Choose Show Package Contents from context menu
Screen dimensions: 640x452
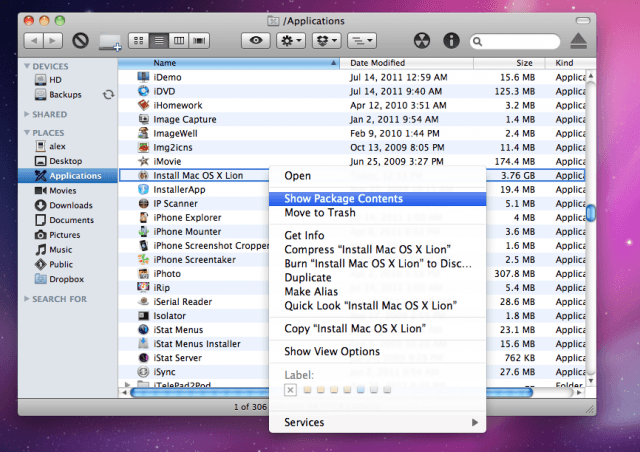[344, 198]
